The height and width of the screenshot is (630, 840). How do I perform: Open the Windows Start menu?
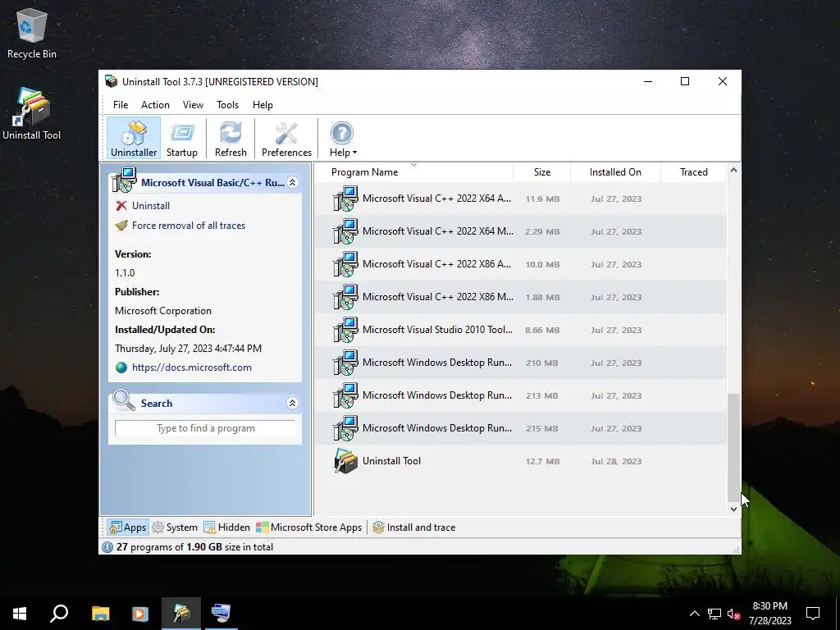click(20, 614)
